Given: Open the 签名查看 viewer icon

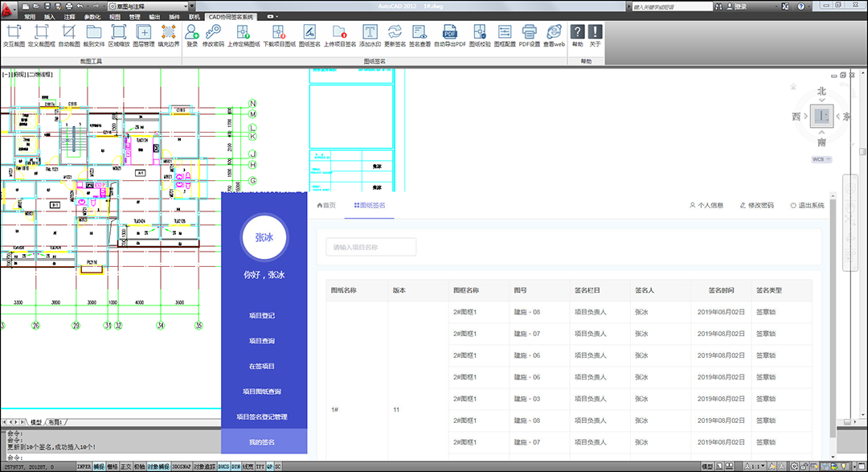Looking at the screenshot, I should point(420,32).
